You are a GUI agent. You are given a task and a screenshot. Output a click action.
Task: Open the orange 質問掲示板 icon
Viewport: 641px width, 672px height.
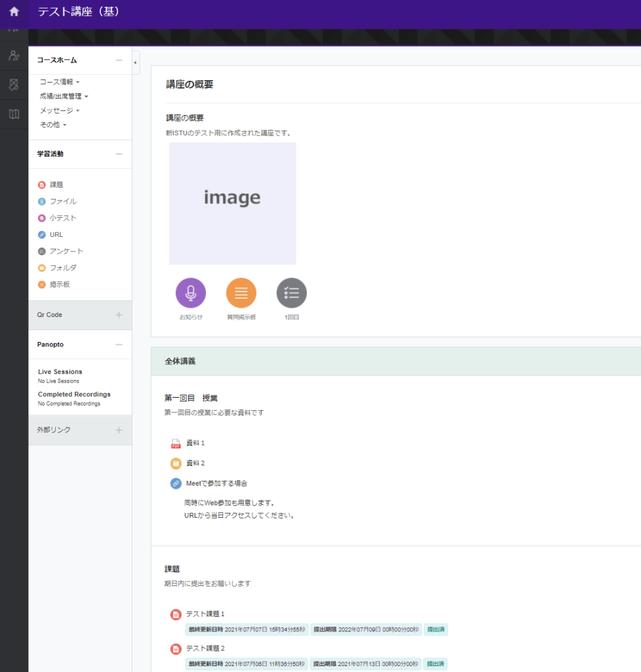tap(241, 293)
